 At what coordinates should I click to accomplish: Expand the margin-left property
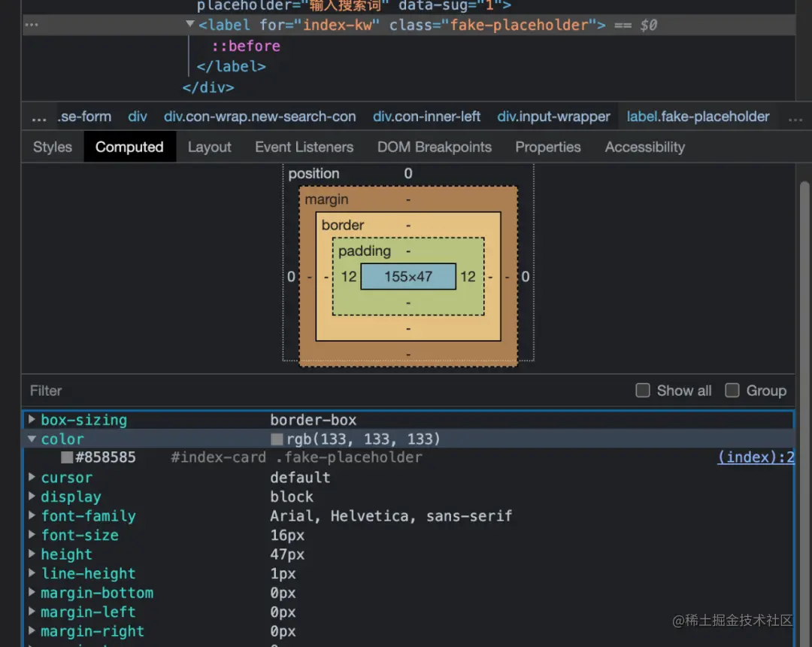click(x=32, y=611)
